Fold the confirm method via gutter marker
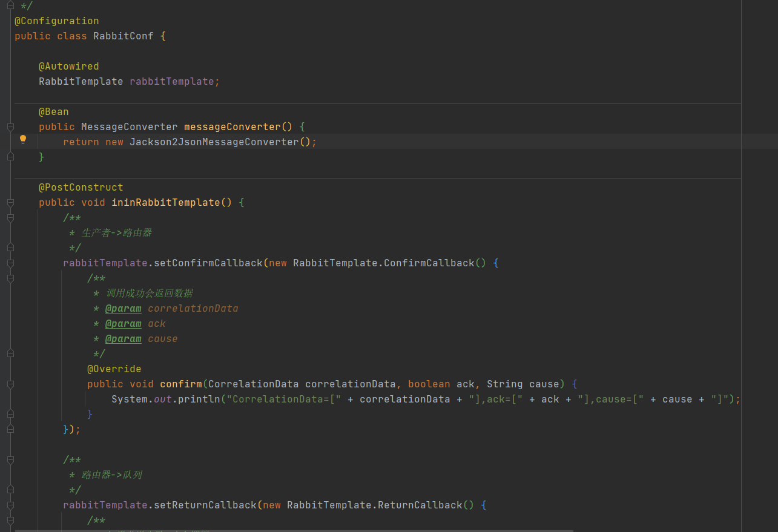Image resolution: width=778 pixels, height=532 pixels. tap(10, 384)
